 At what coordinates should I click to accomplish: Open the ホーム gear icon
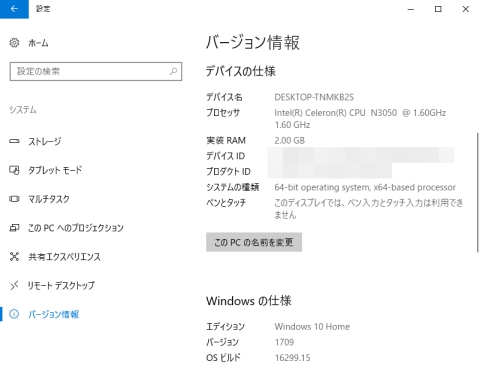pyautogui.click(x=14, y=43)
